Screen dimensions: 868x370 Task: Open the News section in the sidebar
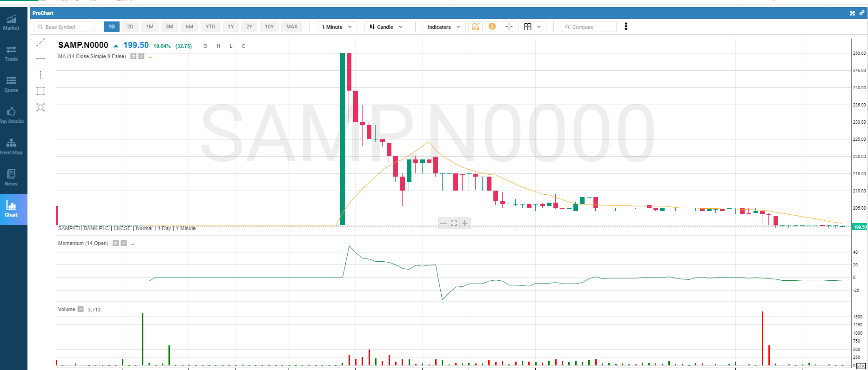tap(11, 178)
